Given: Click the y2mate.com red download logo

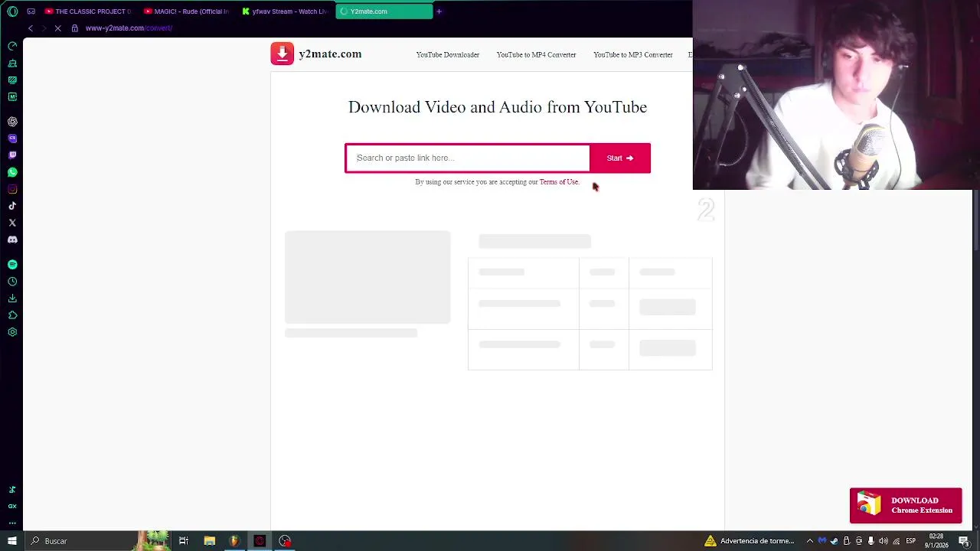Looking at the screenshot, I should click(282, 54).
